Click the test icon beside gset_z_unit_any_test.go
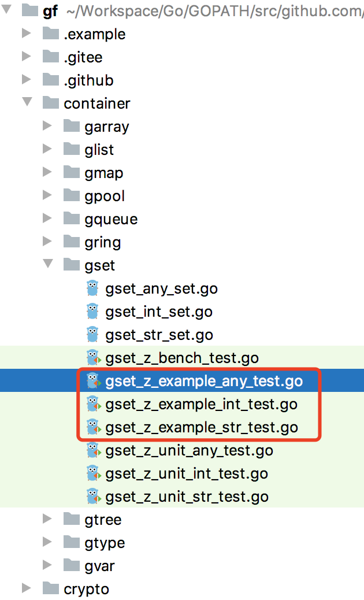The width and height of the screenshot is (364, 600). pyautogui.click(x=94, y=450)
